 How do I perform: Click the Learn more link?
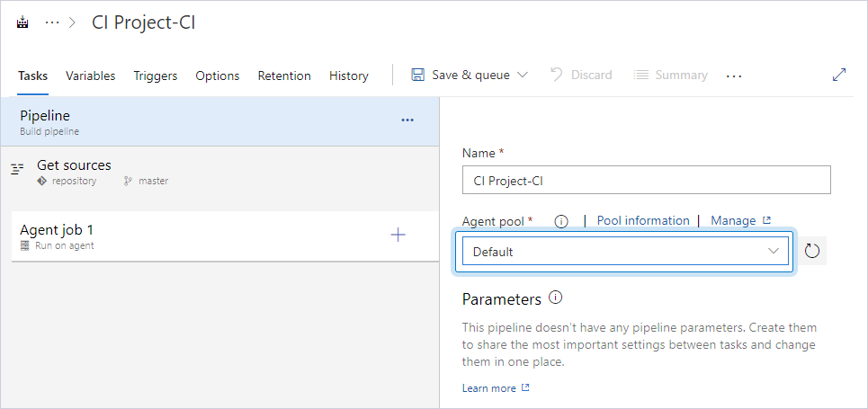(488, 388)
